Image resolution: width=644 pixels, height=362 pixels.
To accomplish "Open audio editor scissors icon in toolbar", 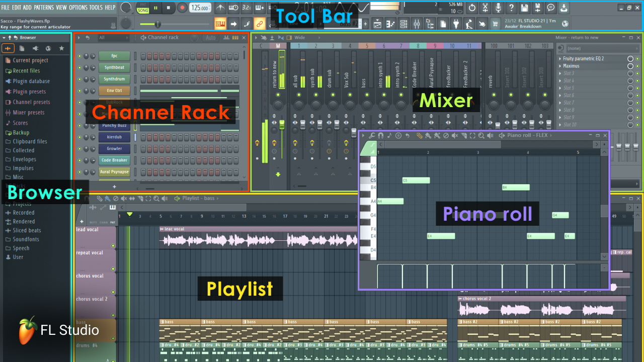I will (x=485, y=8).
